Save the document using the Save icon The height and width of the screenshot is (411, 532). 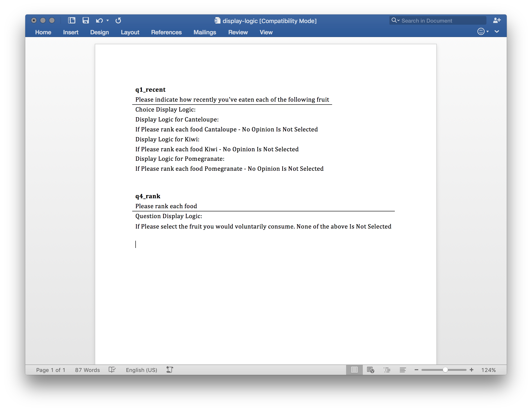point(86,21)
